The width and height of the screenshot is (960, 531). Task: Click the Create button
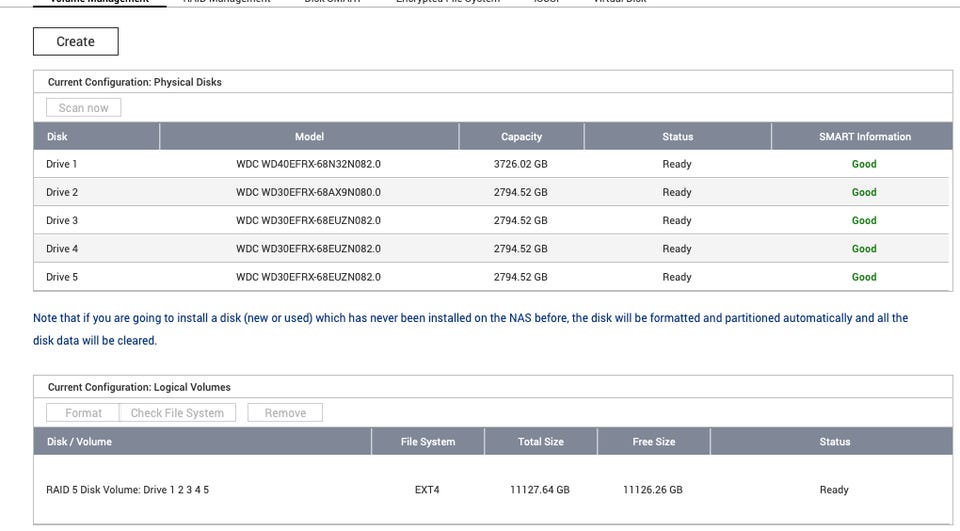tap(76, 41)
